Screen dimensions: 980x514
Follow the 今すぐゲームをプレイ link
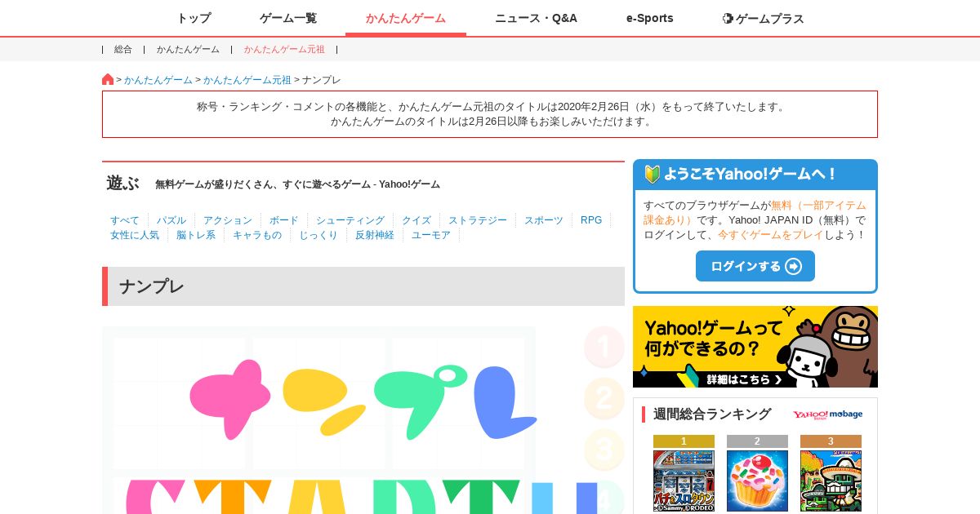tap(770, 235)
